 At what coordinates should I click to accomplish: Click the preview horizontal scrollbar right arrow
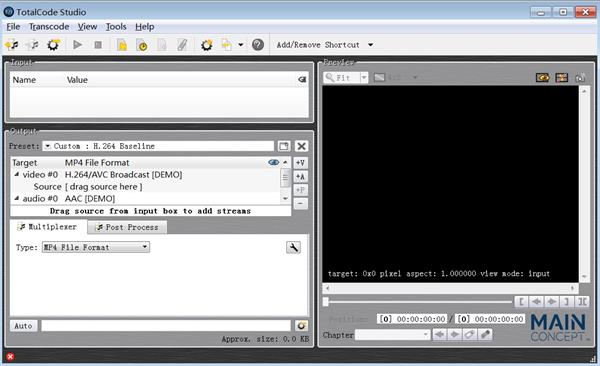(572, 288)
